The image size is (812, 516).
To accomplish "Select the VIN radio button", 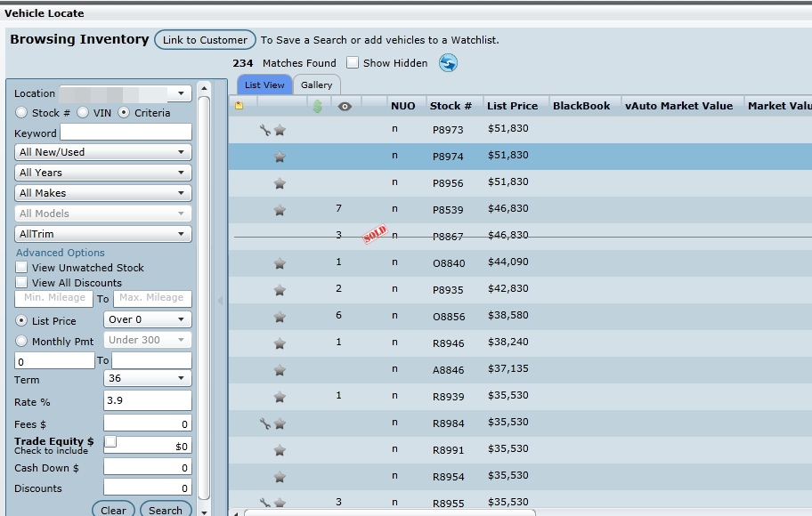I will tap(83, 113).
